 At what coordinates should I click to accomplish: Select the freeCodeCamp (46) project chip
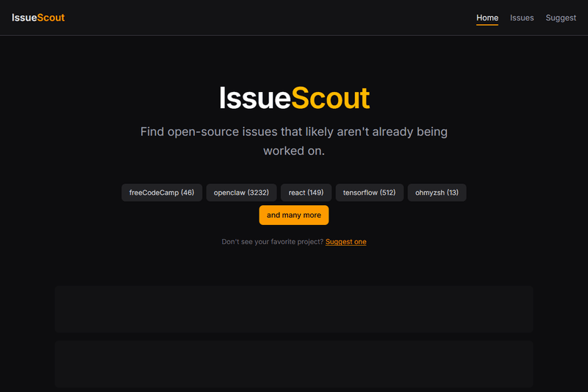162,193
